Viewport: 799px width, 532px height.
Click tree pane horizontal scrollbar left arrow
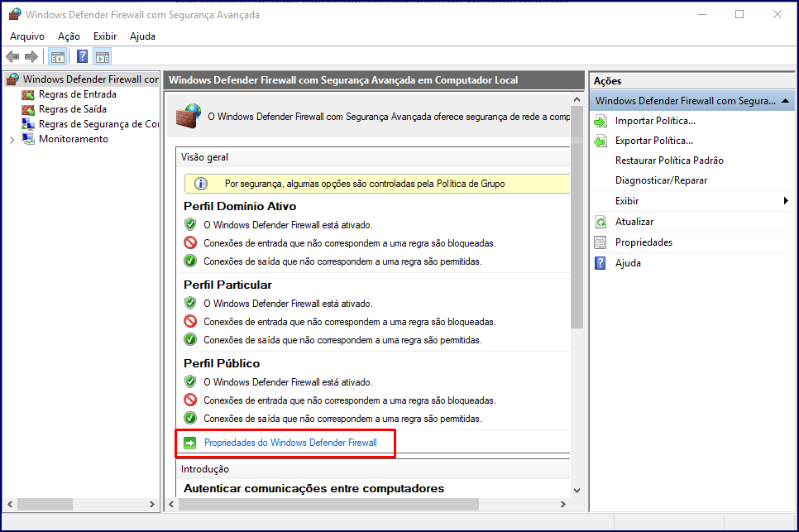click(10, 505)
